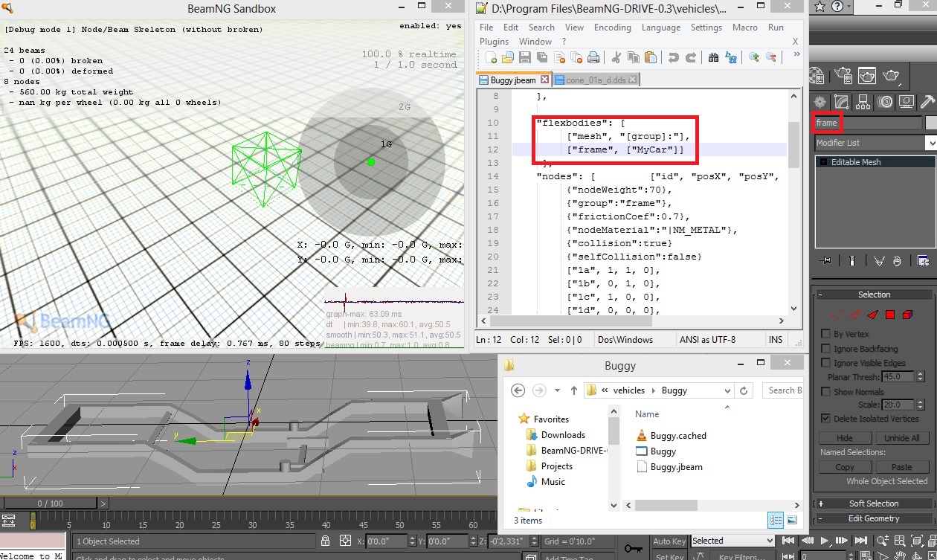Select Buggy.jbeam tab

(513, 80)
